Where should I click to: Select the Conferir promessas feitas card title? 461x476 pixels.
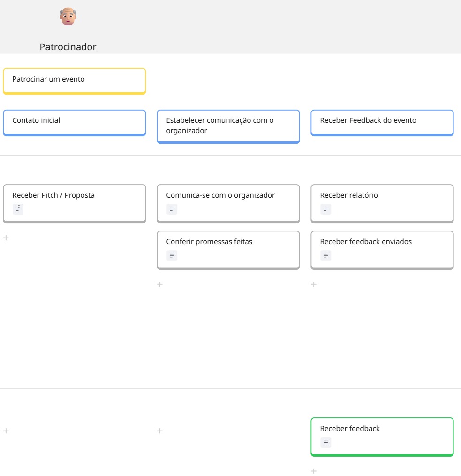tap(209, 242)
